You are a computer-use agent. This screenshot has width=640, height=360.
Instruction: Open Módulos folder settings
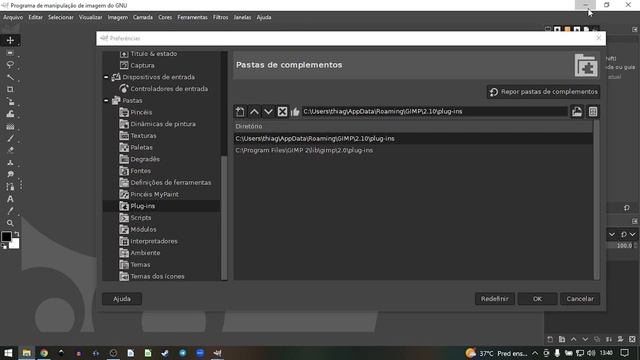point(143,229)
